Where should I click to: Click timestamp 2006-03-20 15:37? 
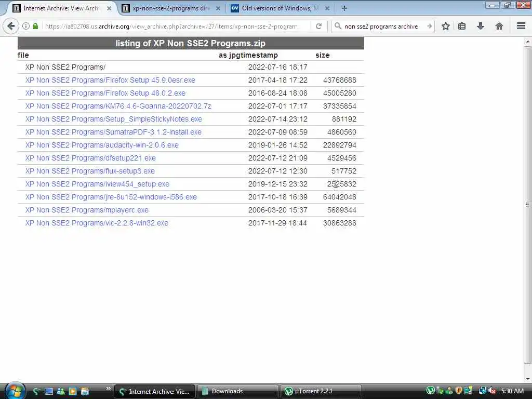click(x=277, y=210)
